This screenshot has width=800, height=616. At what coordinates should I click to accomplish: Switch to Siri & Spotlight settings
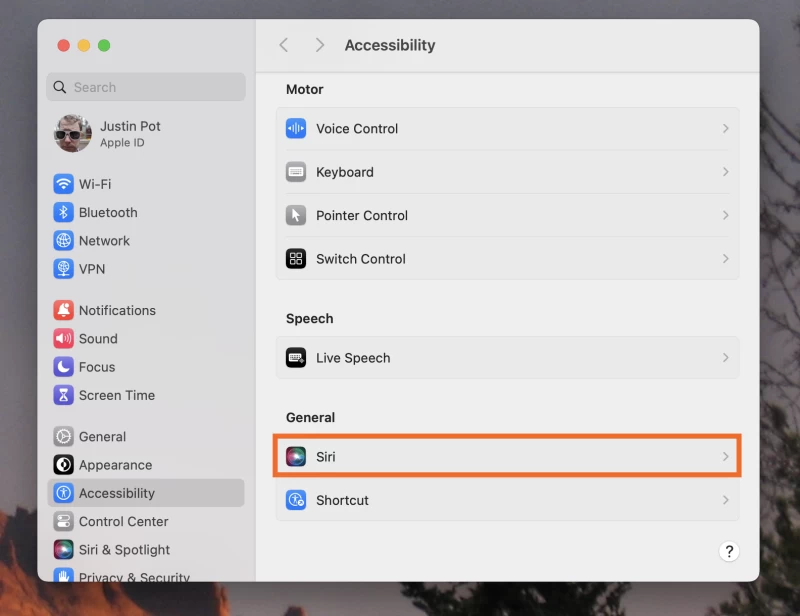point(122,549)
